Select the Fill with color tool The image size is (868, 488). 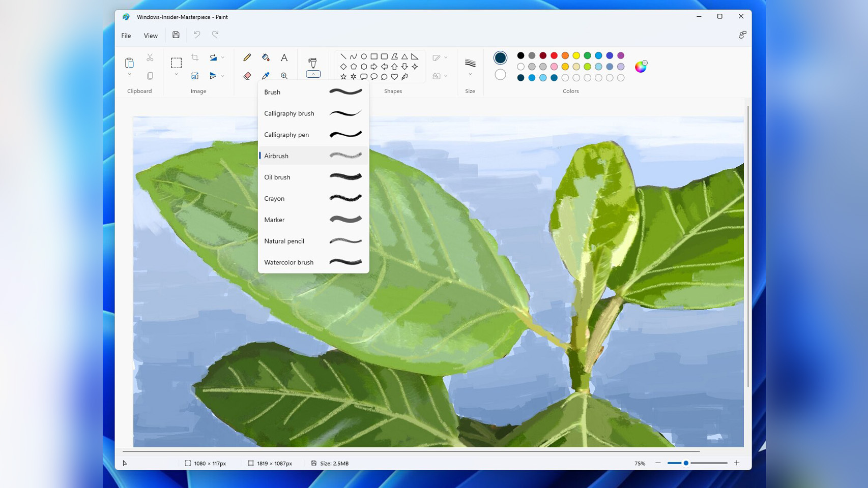[265, 57]
